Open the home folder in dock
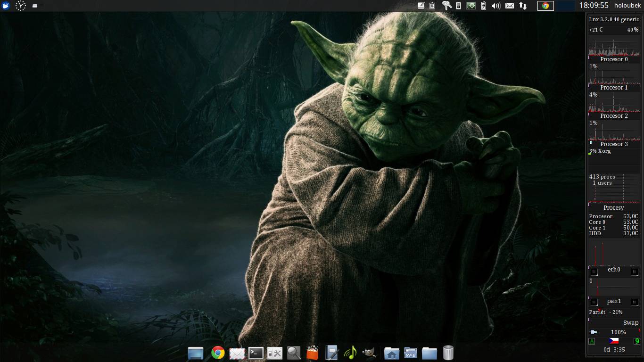The height and width of the screenshot is (362, 644). click(x=392, y=353)
